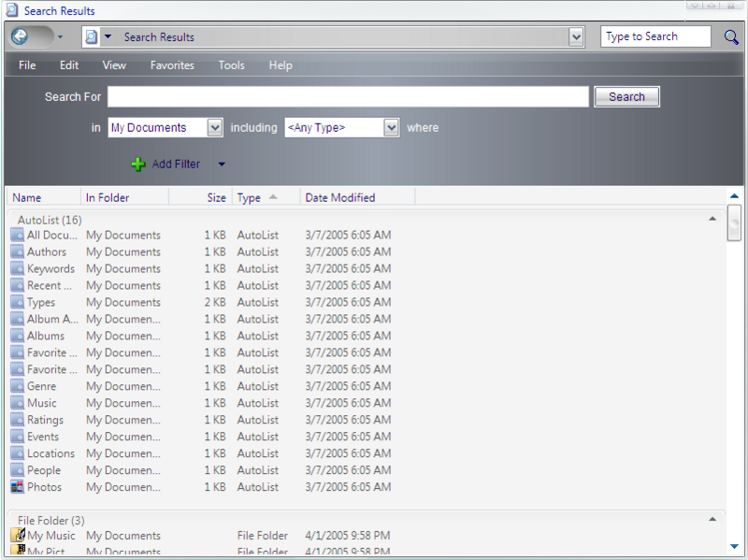
Task: Select the My Music folder icon
Action: pyautogui.click(x=17, y=536)
